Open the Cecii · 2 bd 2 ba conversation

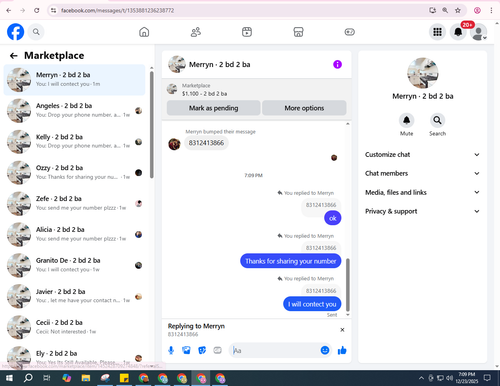click(74, 327)
